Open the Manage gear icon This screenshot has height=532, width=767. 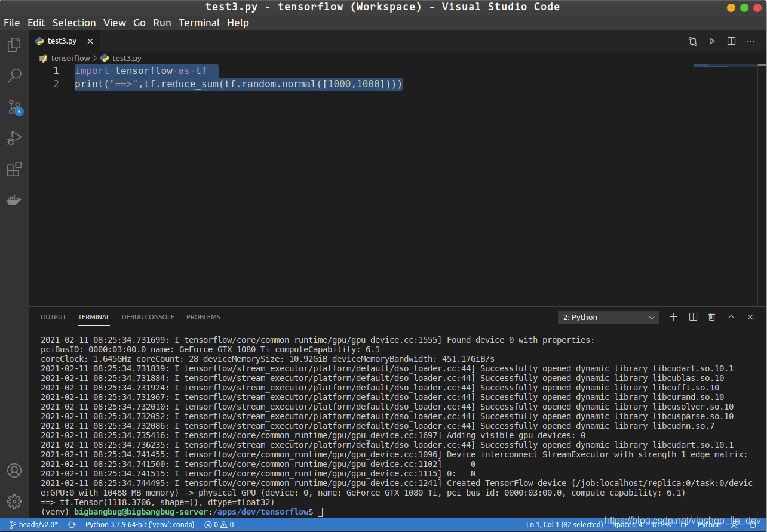14,502
